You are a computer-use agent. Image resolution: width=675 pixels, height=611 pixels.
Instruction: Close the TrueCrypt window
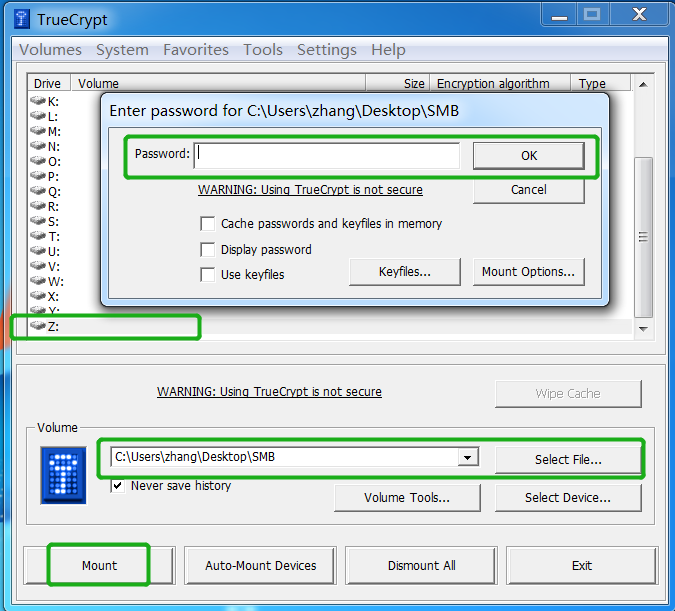click(639, 16)
